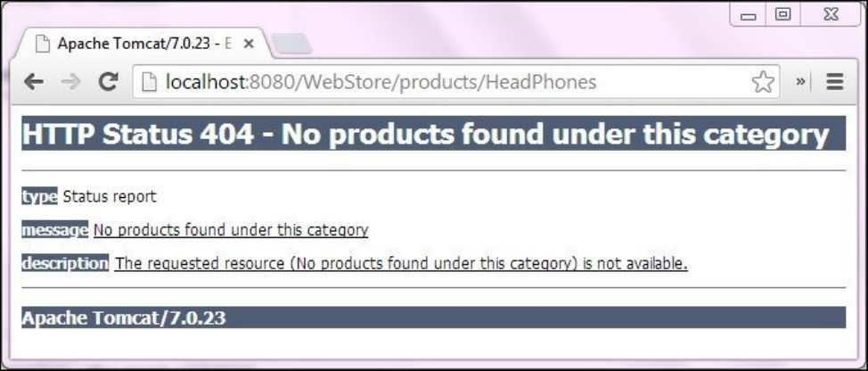Reload the page with the refresh icon
The height and width of the screenshot is (371, 868).
108,82
